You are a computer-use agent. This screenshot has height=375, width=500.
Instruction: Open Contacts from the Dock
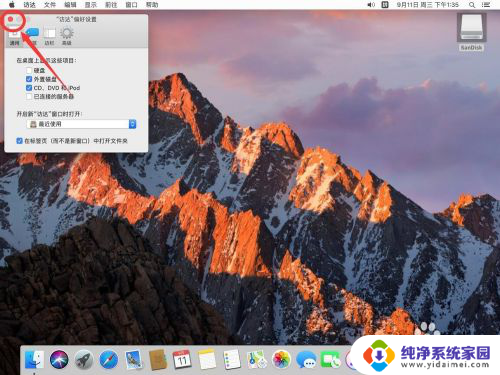coord(158,359)
